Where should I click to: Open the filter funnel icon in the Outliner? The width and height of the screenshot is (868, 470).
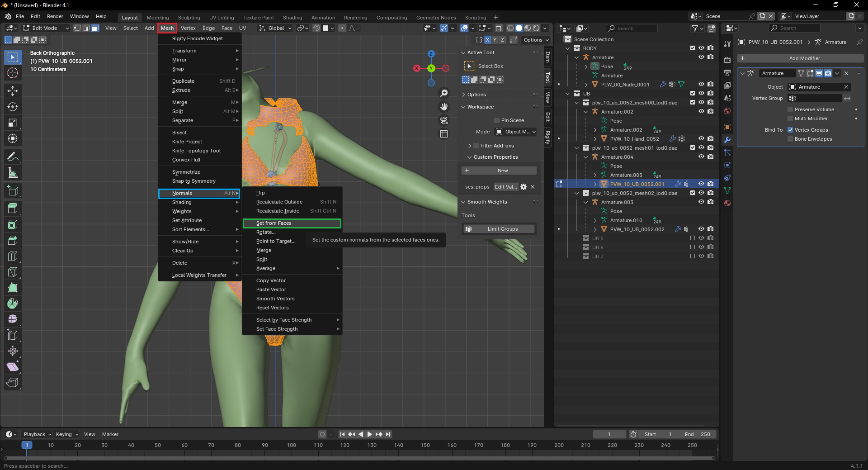[x=695, y=28]
